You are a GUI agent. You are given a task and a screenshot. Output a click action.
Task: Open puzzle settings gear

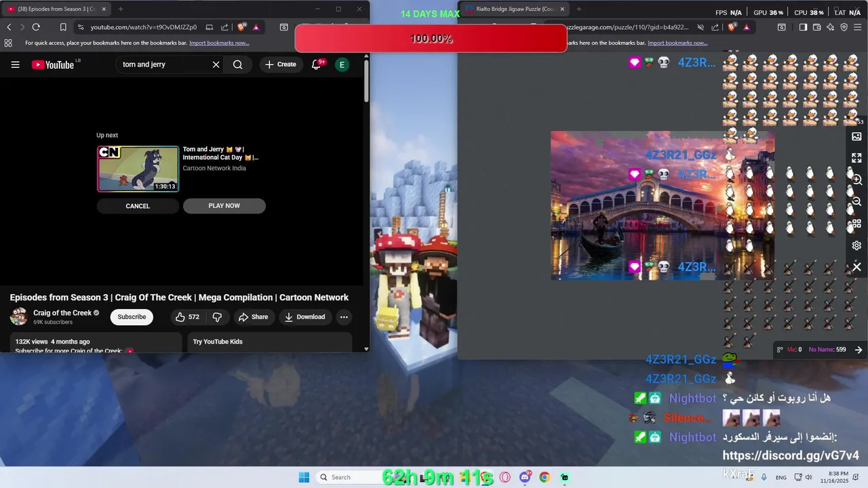click(x=856, y=245)
